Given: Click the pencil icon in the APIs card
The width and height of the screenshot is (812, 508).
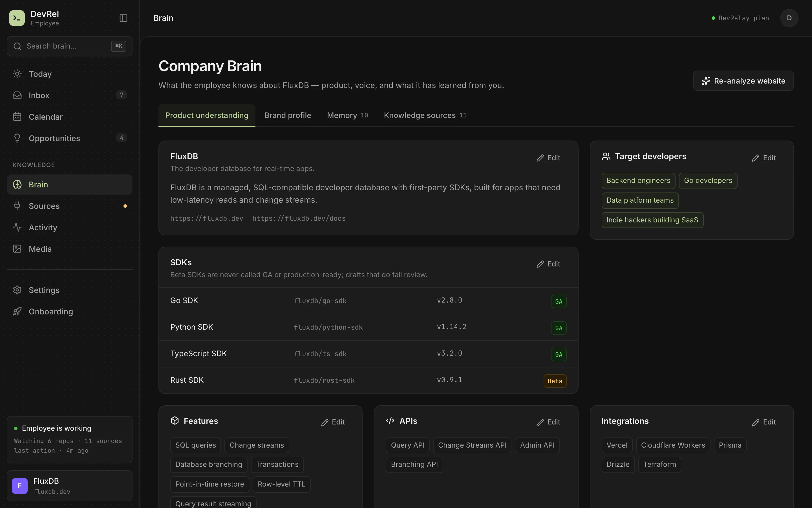Looking at the screenshot, I should click(540, 422).
